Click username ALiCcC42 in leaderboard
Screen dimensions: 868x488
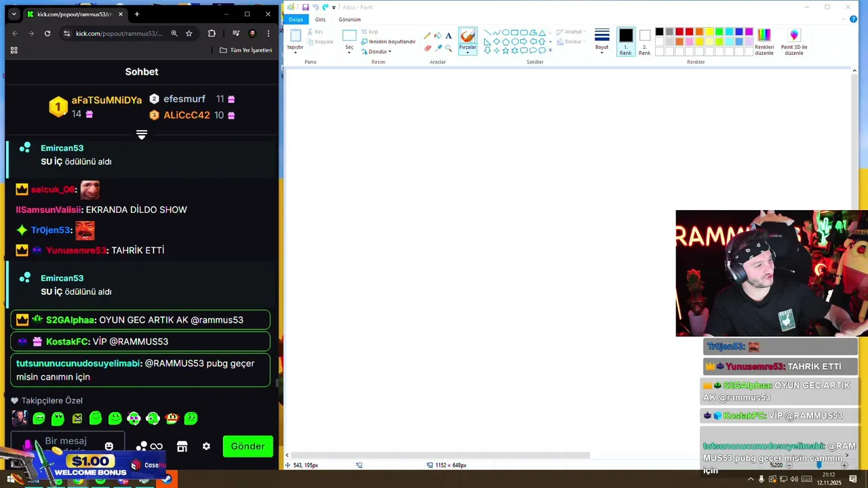[x=186, y=115]
